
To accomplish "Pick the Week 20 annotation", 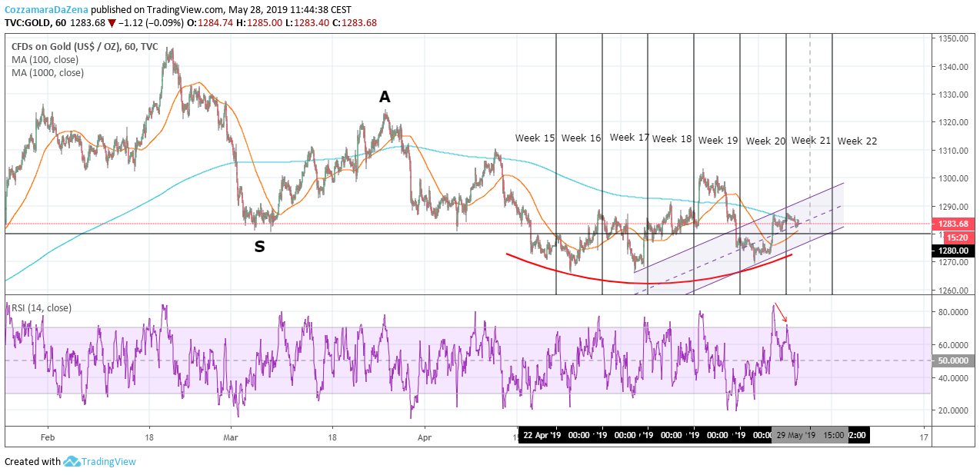I will click(x=765, y=141).
